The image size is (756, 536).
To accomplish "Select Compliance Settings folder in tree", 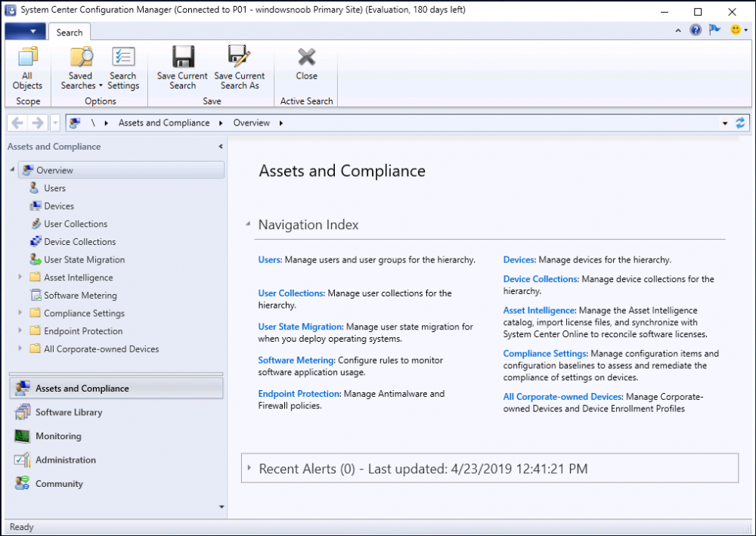I will pyautogui.click(x=77, y=313).
